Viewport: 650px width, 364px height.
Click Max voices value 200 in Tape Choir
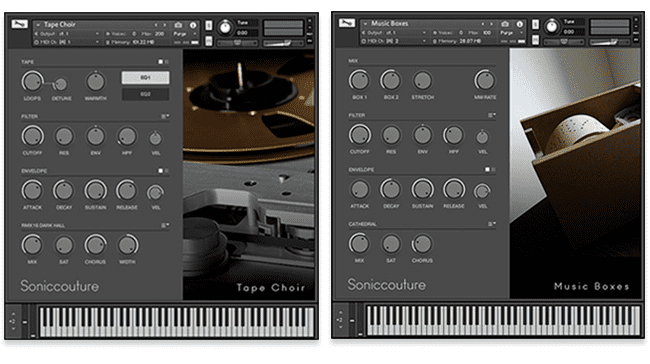tap(160, 34)
